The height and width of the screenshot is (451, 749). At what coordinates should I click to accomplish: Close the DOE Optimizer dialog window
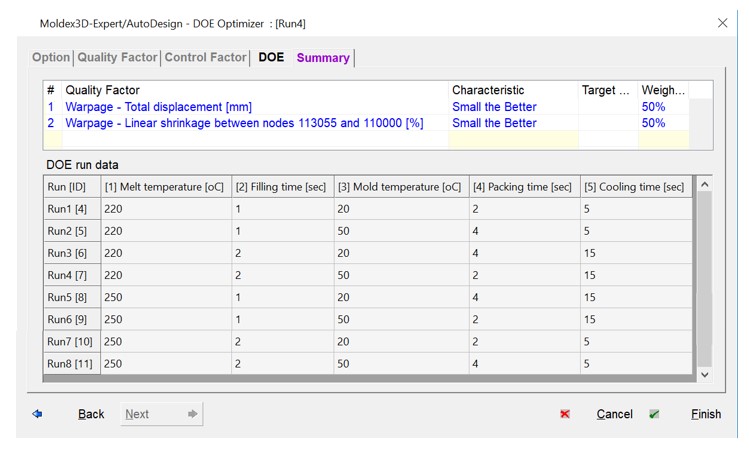point(722,22)
